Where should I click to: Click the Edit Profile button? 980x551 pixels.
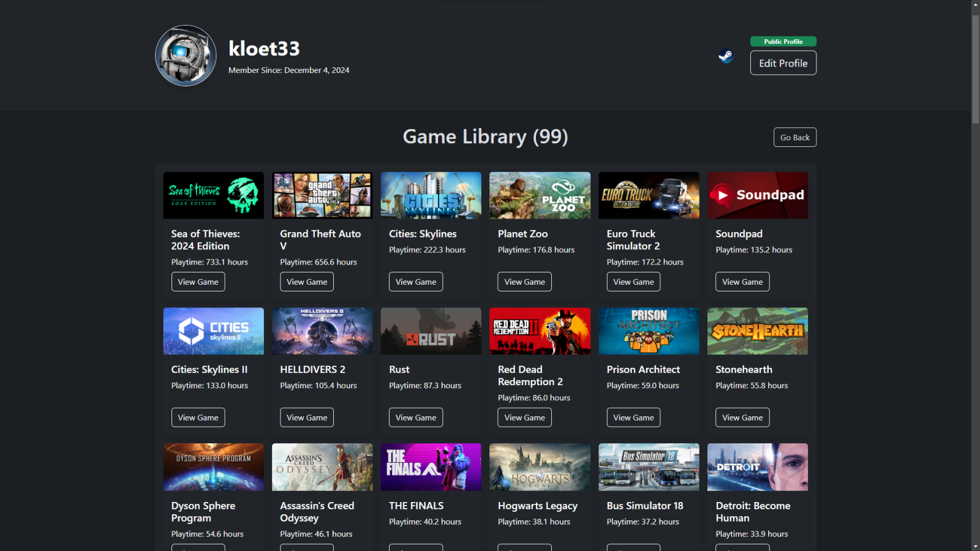[x=783, y=62]
